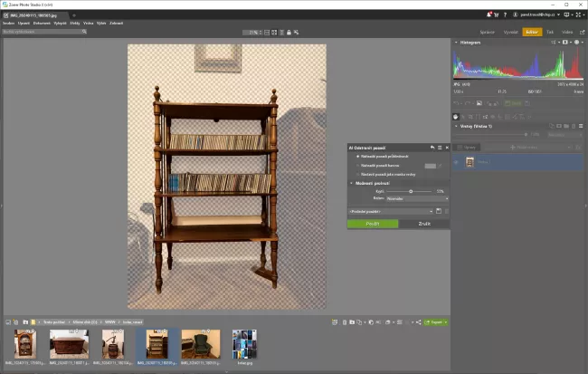
Task: Select the barrel photo thumbnail
Action: point(113,344)
